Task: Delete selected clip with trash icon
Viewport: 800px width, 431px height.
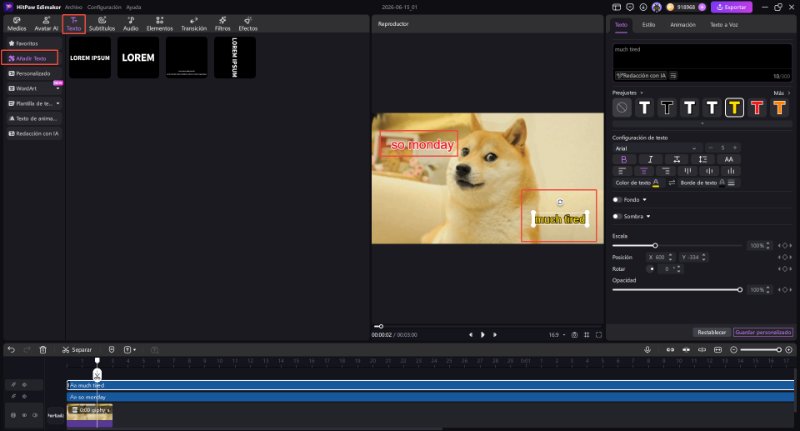Action: (43, 349)
